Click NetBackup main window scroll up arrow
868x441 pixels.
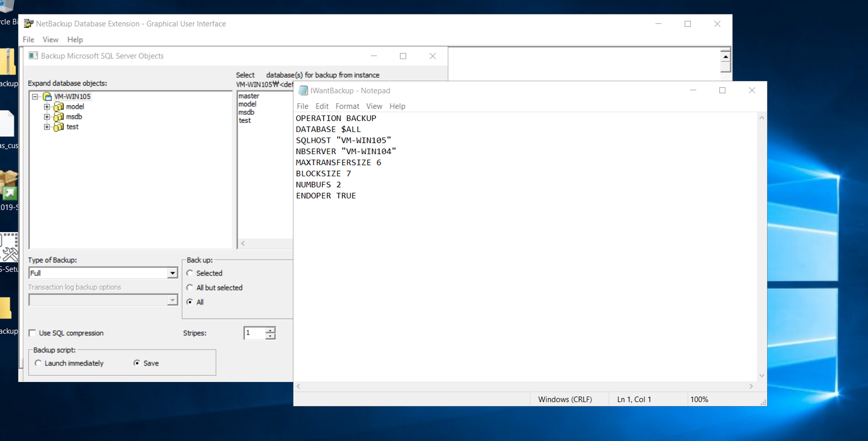(726, 56)
